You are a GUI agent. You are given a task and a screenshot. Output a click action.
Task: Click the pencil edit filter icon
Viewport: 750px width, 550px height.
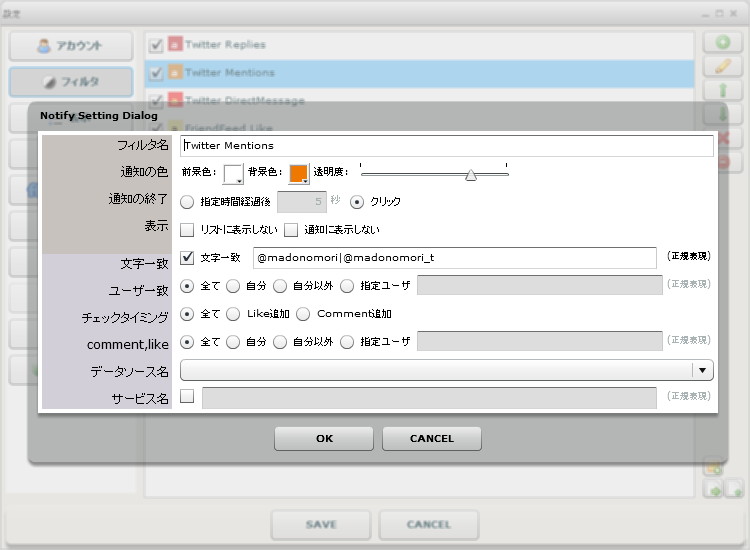click(722, 66)
